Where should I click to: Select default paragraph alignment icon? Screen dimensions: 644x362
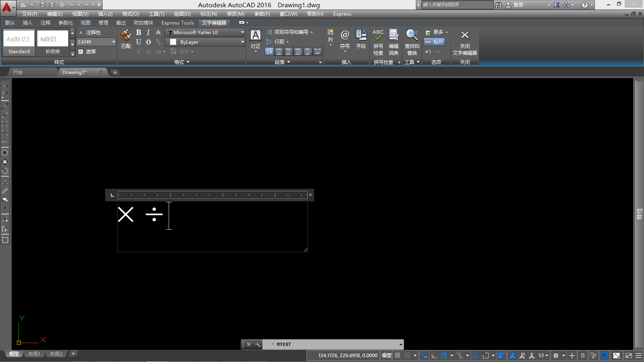269,51
